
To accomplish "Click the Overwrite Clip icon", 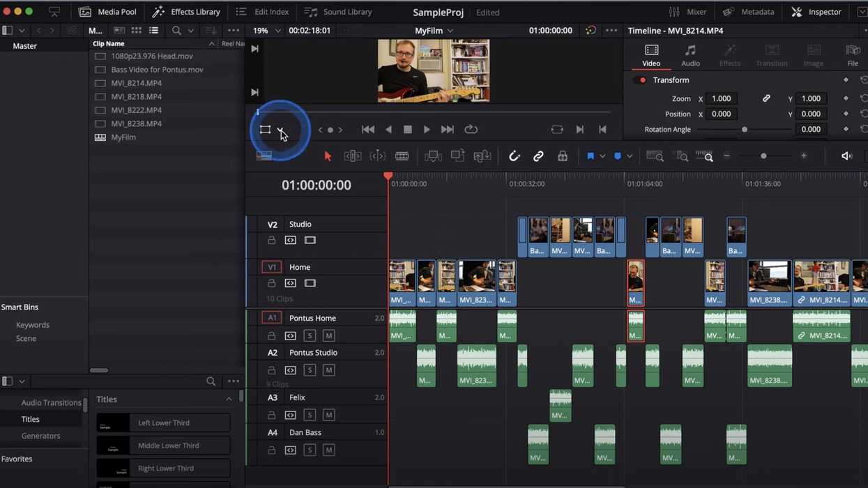I will [457, 156].
